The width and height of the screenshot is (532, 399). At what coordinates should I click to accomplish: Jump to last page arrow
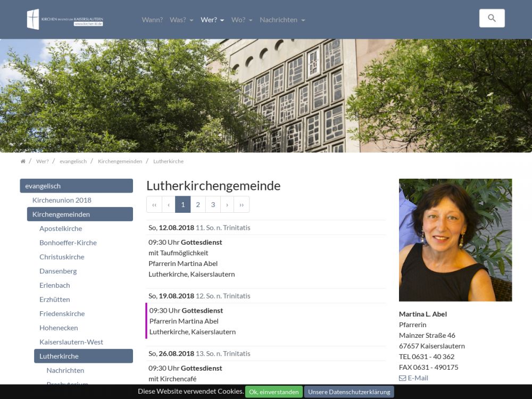click(242, 204)
